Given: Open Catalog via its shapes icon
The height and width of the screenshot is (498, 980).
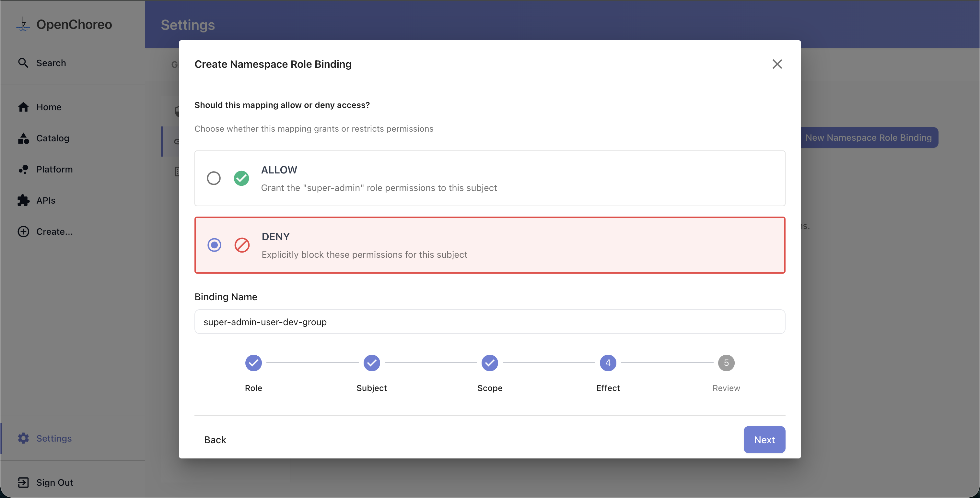Looking at the screenshot, I should (23, 138).
